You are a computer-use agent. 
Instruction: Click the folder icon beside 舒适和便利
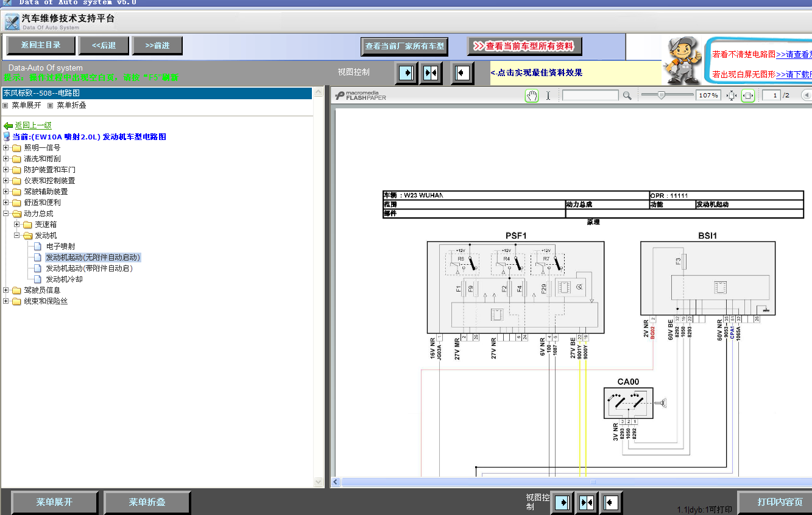(16, 203)
